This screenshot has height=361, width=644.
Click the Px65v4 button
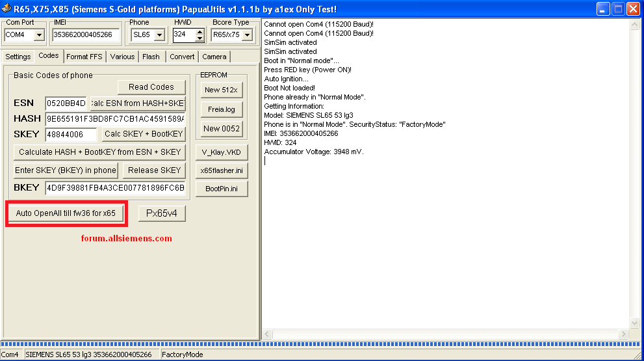click(162, 213)
